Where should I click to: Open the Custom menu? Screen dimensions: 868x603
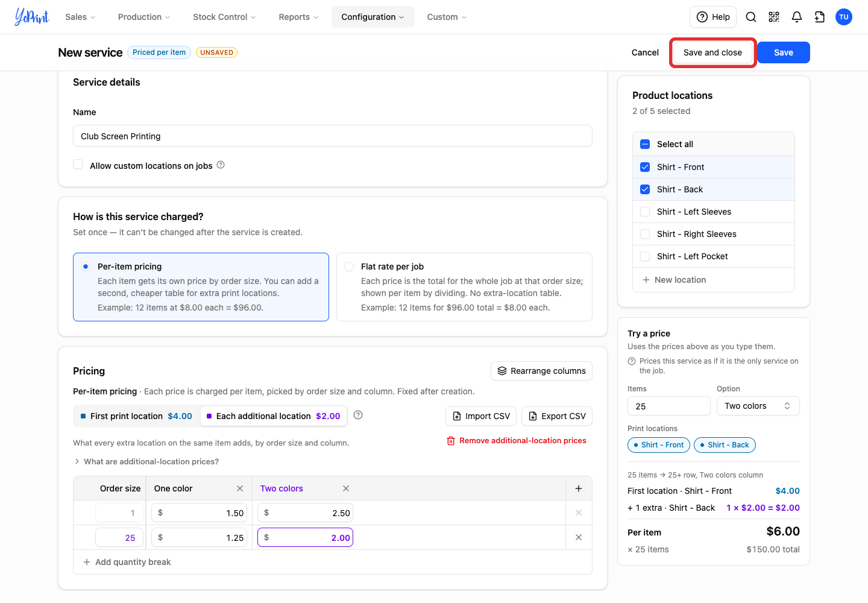coord(447,17)
